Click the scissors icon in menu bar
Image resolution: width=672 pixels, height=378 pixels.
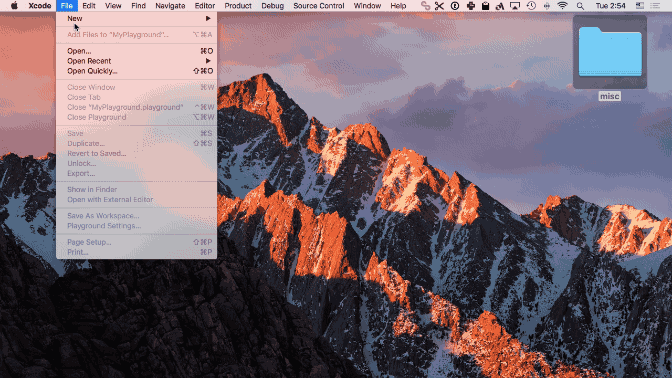(x=439, y=6)
